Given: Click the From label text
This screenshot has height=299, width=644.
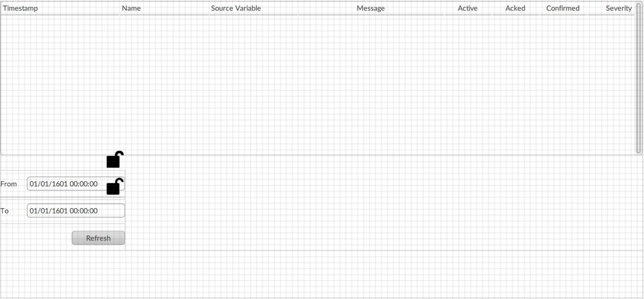Looking at the screenshot, I should click(x=8, y=184).
